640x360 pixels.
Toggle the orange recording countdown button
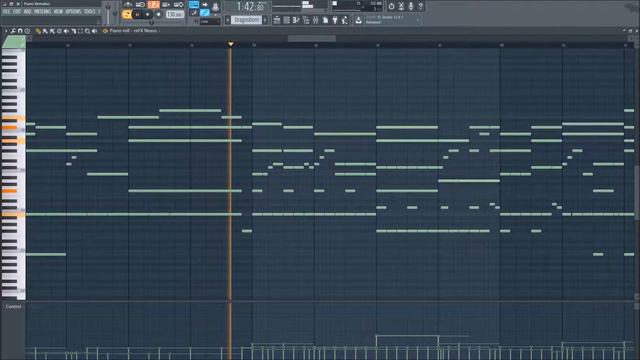[x=153, y=4]
